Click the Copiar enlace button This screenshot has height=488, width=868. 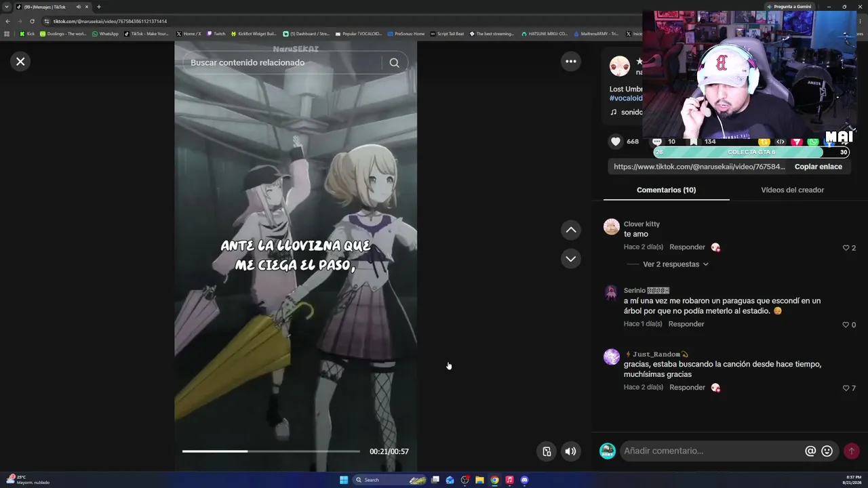tap(818, 167)
